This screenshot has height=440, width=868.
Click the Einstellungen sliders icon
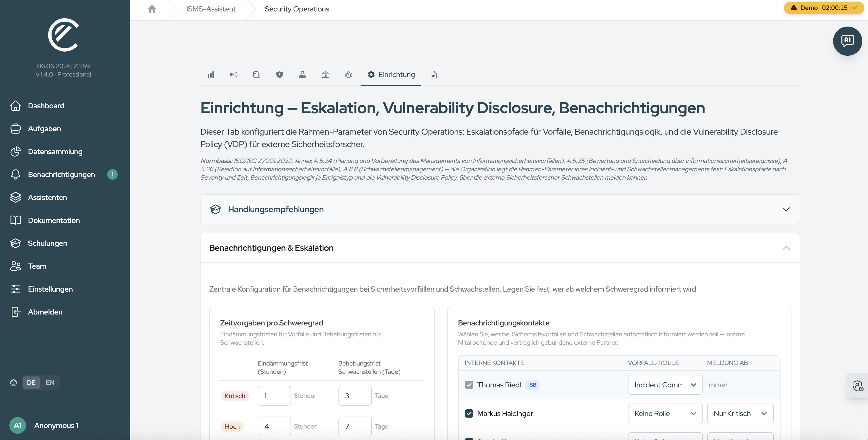16,289
